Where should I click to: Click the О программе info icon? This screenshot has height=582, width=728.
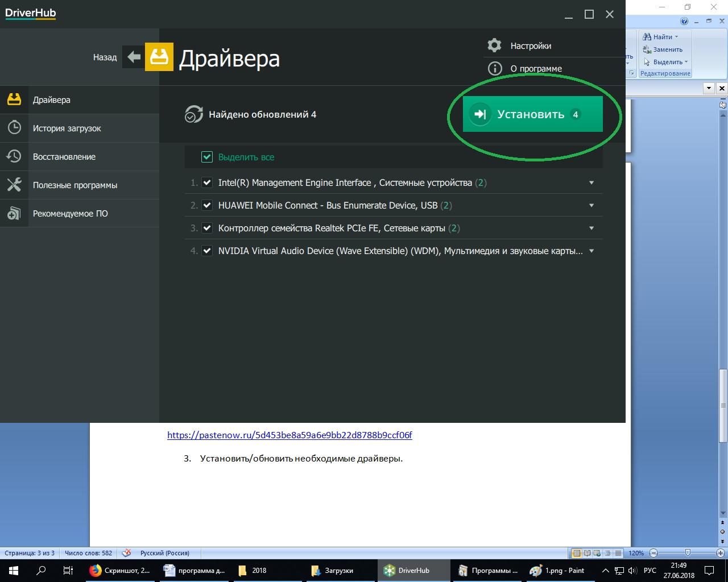click(495, 69)
